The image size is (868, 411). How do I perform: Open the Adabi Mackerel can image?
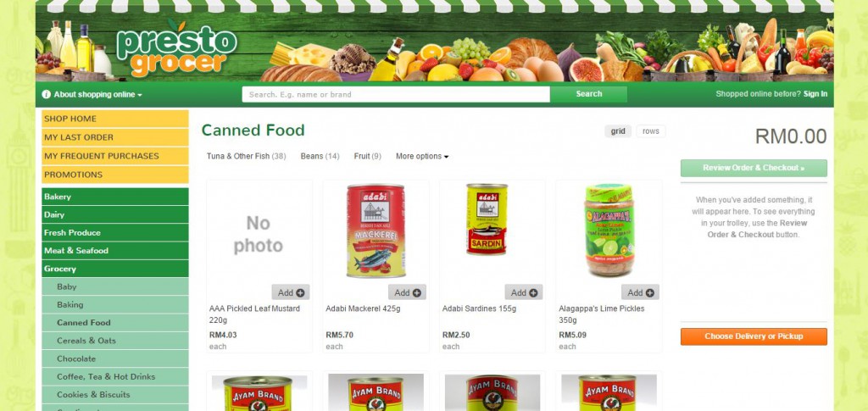click(x=376, y=230)
